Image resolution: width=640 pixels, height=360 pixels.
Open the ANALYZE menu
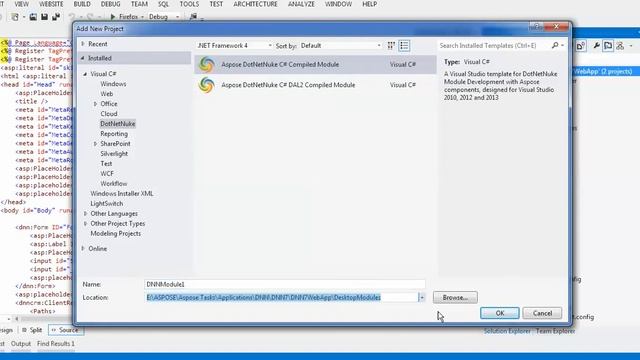click(301, 4)
